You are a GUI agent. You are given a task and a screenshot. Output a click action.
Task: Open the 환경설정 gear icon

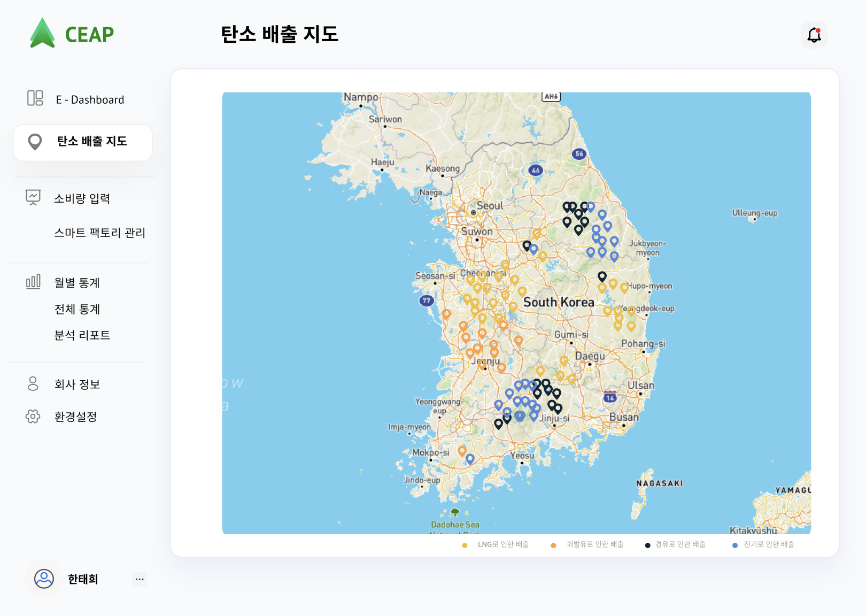[33, 417]
